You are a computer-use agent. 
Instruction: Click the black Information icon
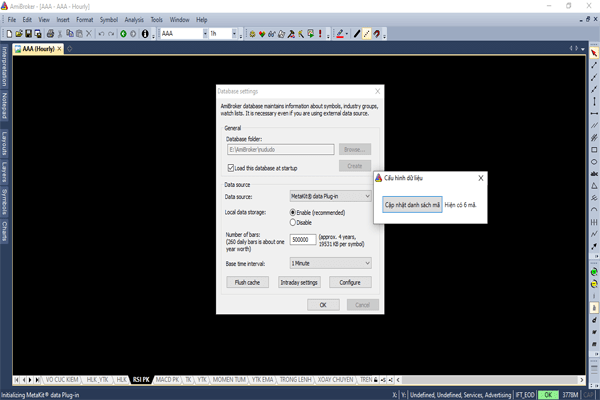tap(145, 34)
